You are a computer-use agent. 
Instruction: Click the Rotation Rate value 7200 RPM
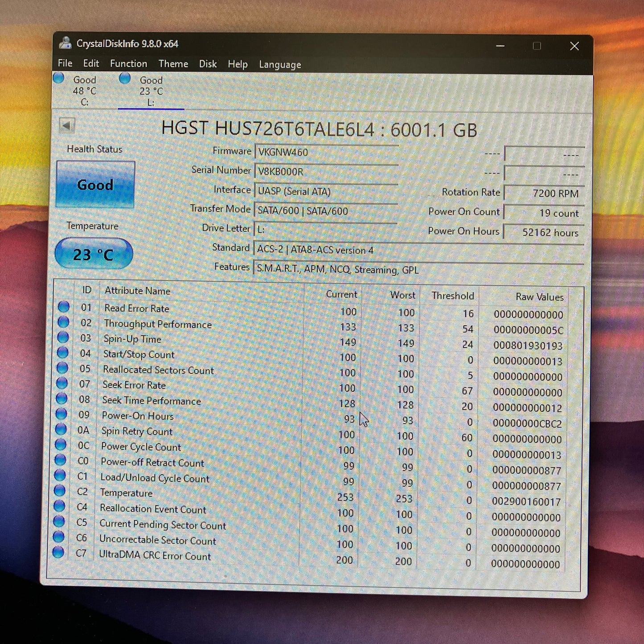point(544,193)
